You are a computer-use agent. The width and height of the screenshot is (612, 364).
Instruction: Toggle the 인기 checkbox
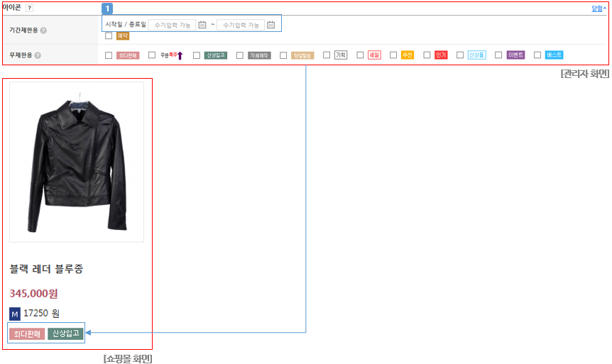[x=427, y=55]
